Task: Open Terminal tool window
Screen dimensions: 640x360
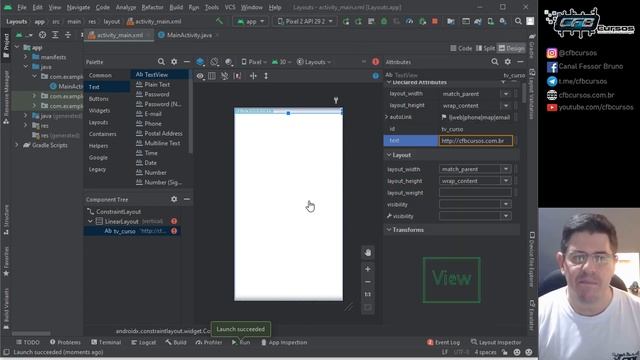Action: [x=106, y=342]
